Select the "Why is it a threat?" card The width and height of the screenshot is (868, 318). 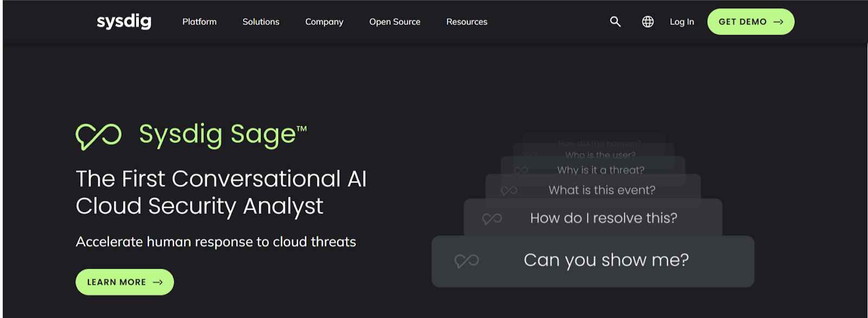coord(593,165)
